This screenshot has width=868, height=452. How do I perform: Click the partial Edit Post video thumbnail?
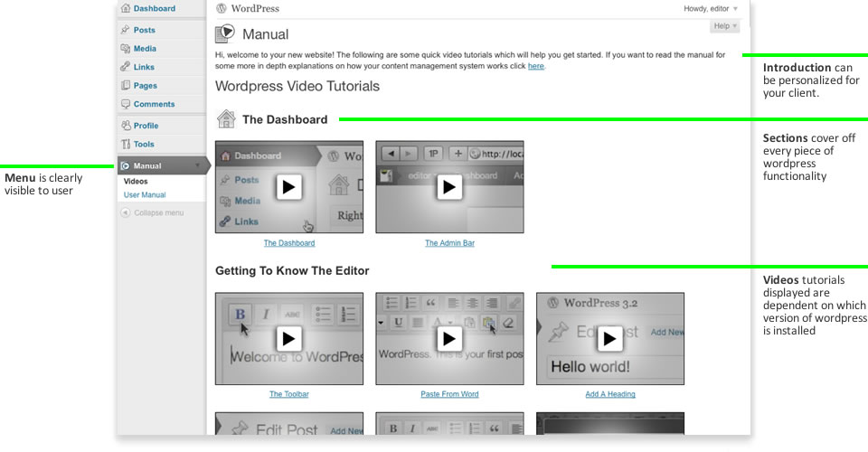tap(289, 423)
